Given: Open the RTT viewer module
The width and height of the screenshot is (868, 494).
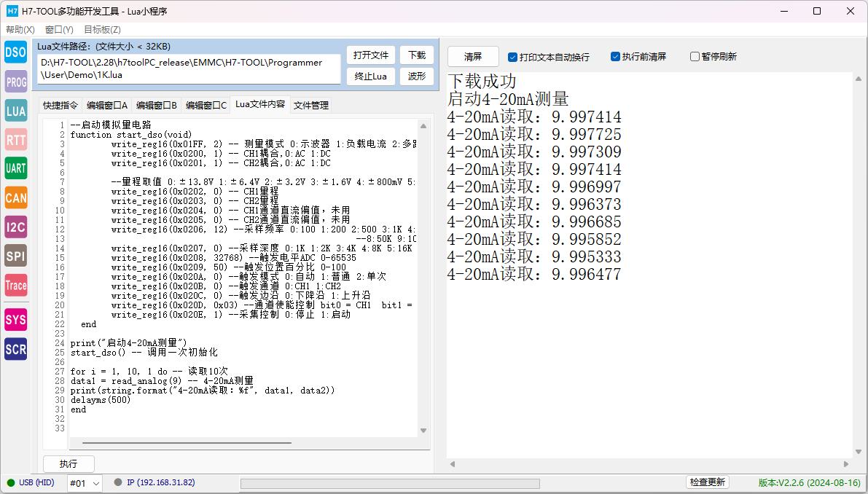Looking at the screenshot, I should pyautogui.click(x=15, y=140).
